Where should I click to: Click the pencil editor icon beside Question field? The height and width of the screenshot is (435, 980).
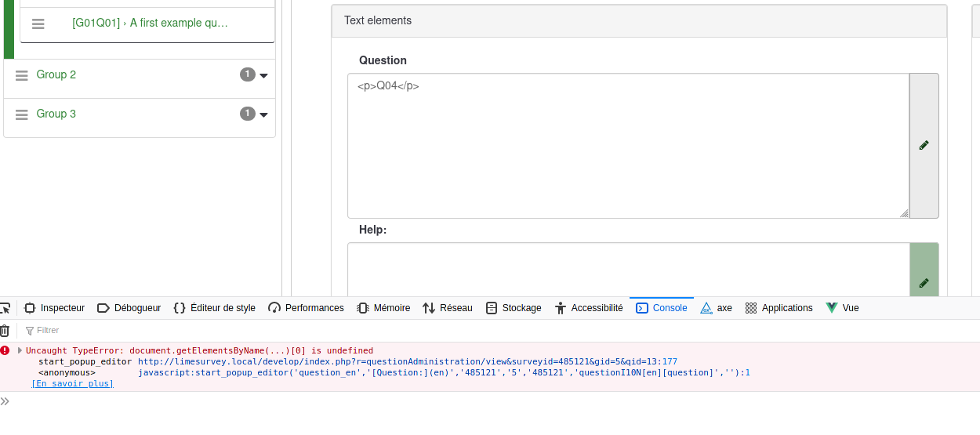pyautogui.click(x=924, y=146)
